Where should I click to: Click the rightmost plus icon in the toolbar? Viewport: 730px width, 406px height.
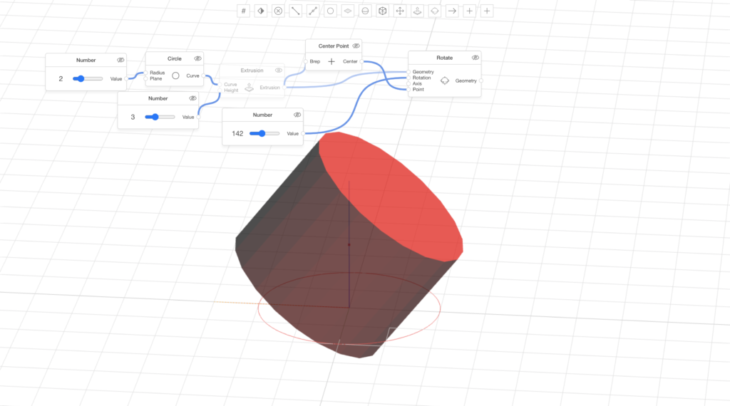point(487,11)
